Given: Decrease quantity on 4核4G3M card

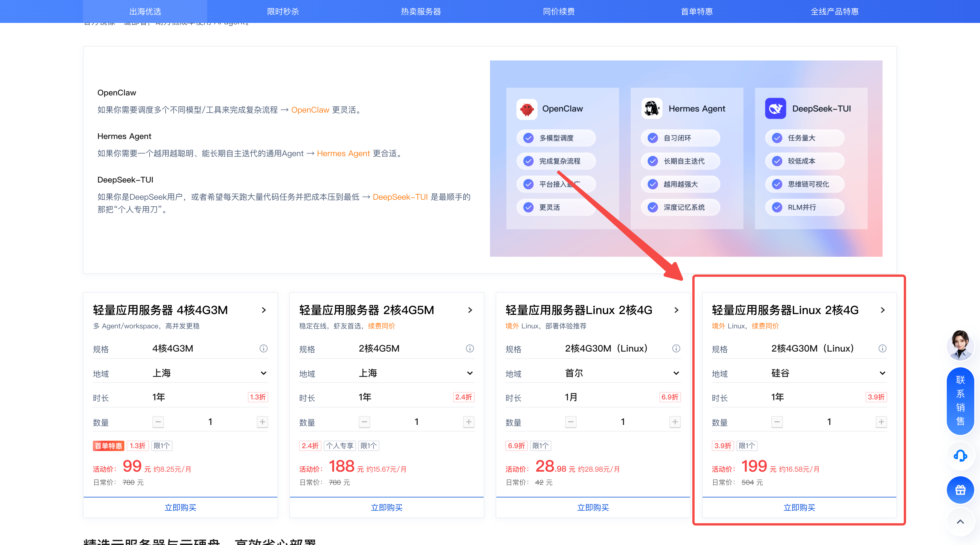Looking at the screenshot, I should coord(158,422).
